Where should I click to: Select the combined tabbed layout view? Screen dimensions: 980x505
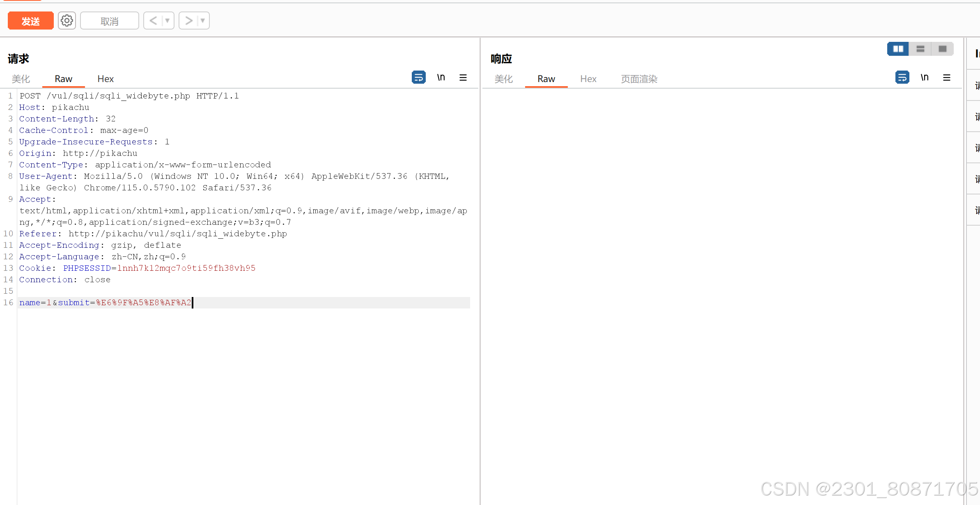(943, 49)
